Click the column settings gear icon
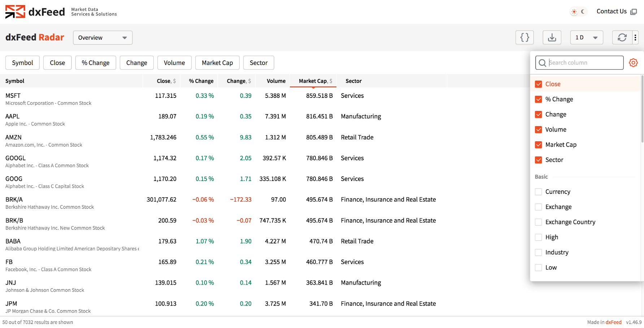This screenshot has height=328, width=644. [633, 62]
